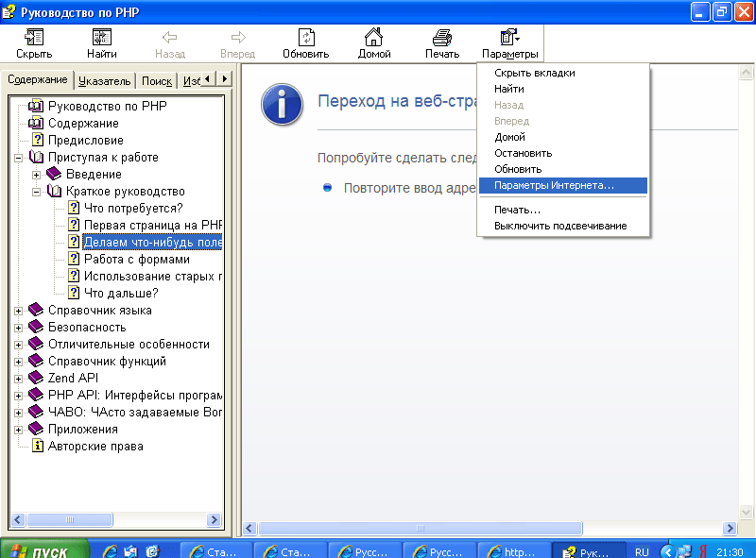The image size is (756, 558).
Task: Click the book icon next to Приложения
Action: pos(36,429)
